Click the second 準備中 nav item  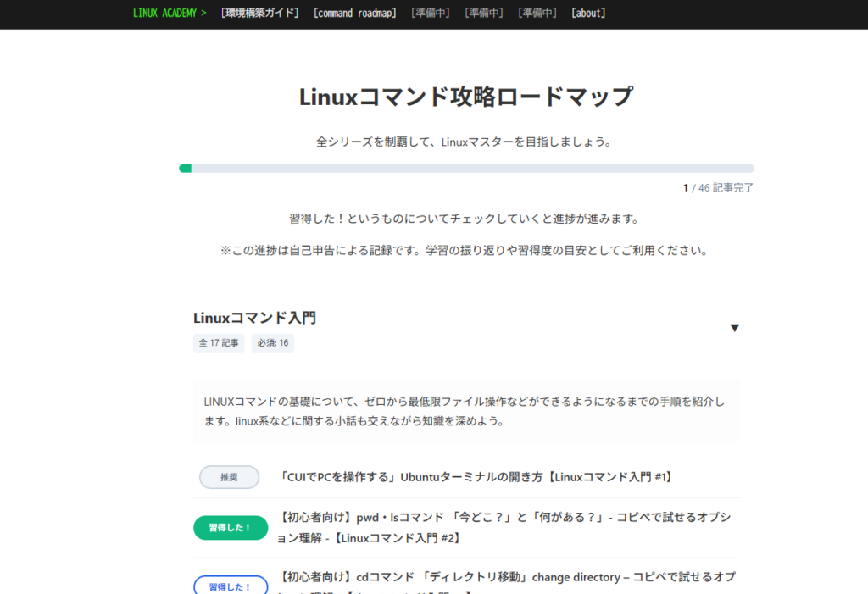(483, 13)
